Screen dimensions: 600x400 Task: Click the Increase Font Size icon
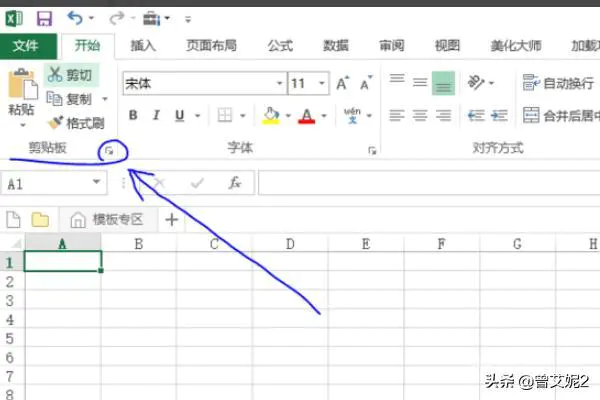click(x=342, y=83)
